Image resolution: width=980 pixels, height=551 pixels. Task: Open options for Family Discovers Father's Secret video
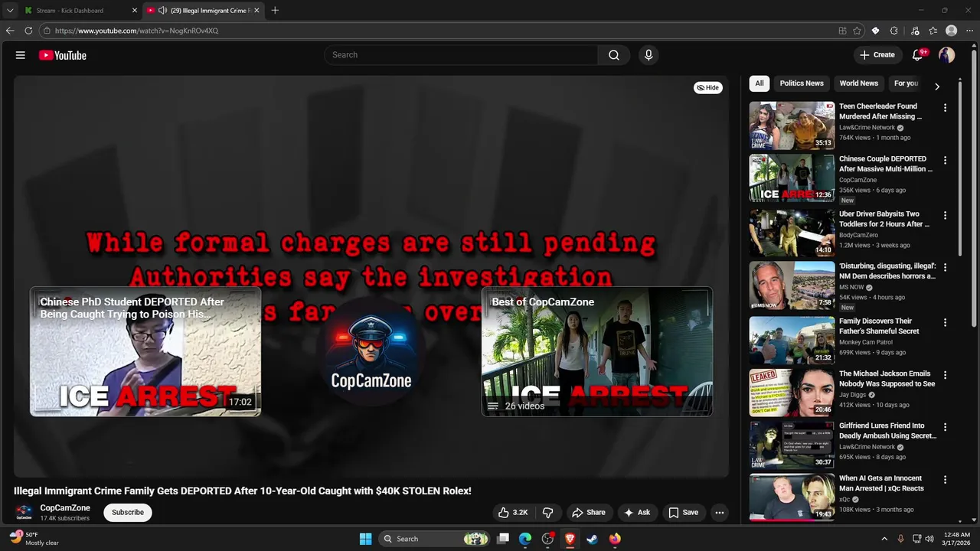pos(945,323)
